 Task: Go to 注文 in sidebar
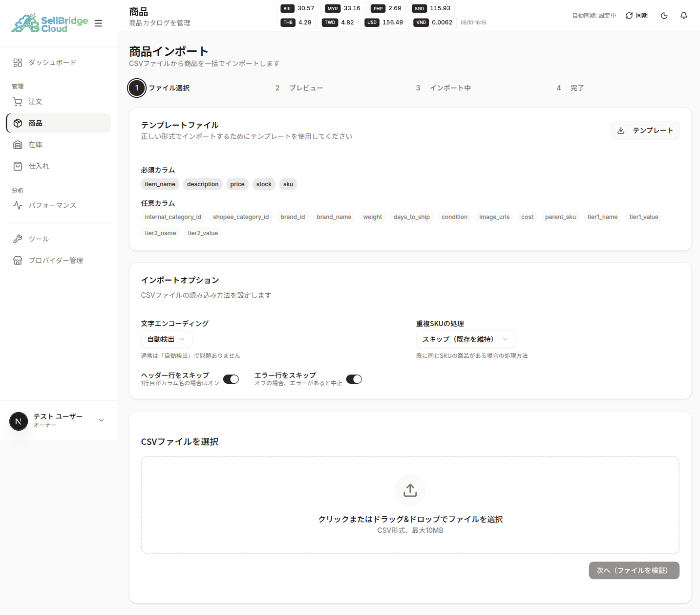tap(59, 102)
